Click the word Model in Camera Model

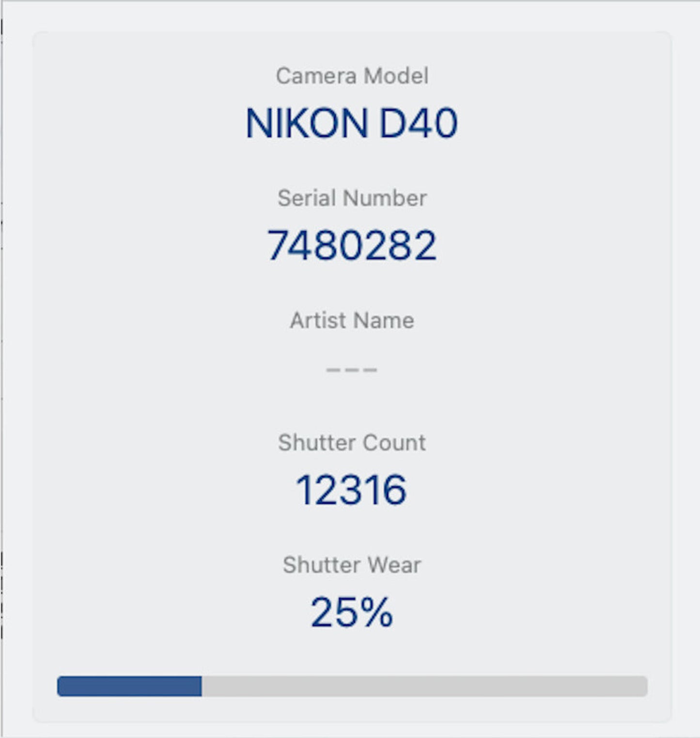[396, 76]
